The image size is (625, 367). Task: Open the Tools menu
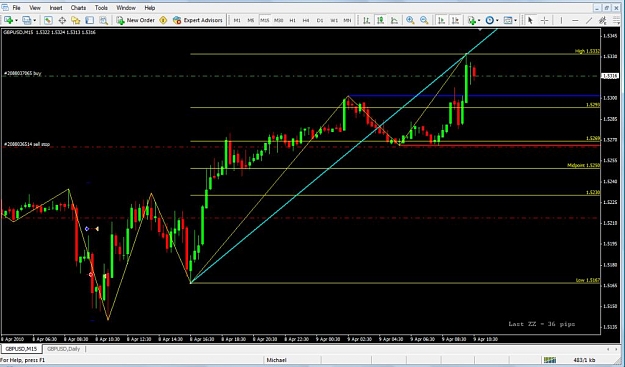point(101,8)
